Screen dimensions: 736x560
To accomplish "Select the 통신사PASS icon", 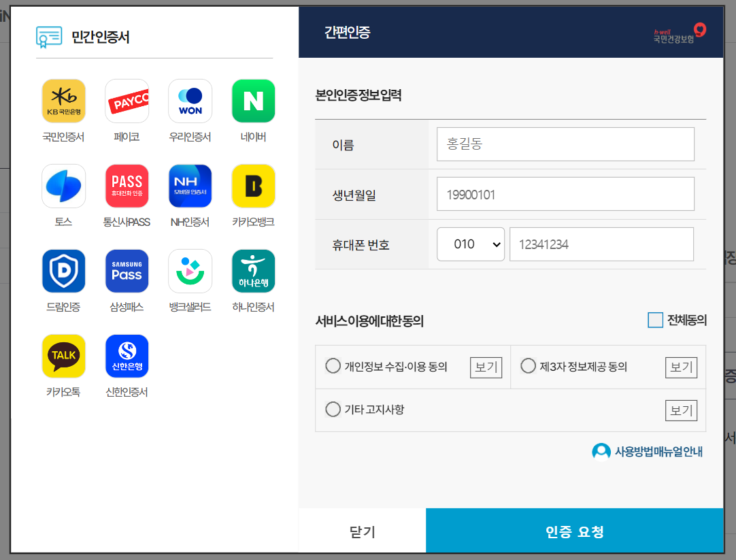I will pos(127,185).
